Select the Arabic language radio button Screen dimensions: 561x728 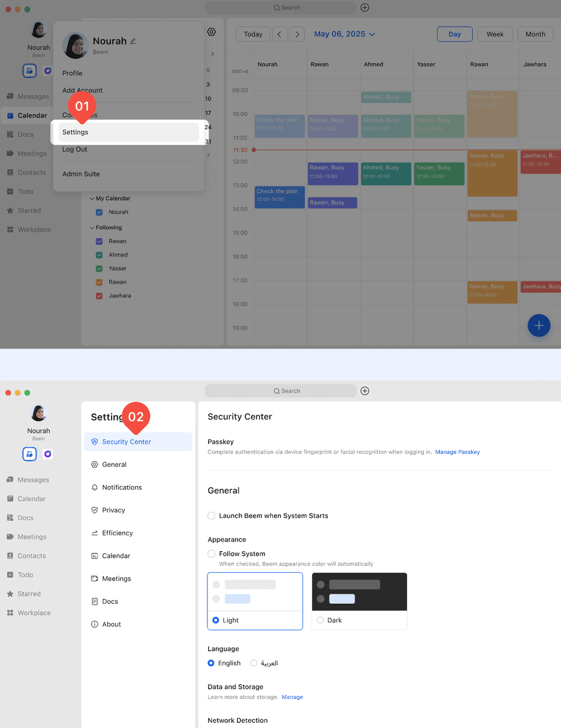tap(254, 663)
